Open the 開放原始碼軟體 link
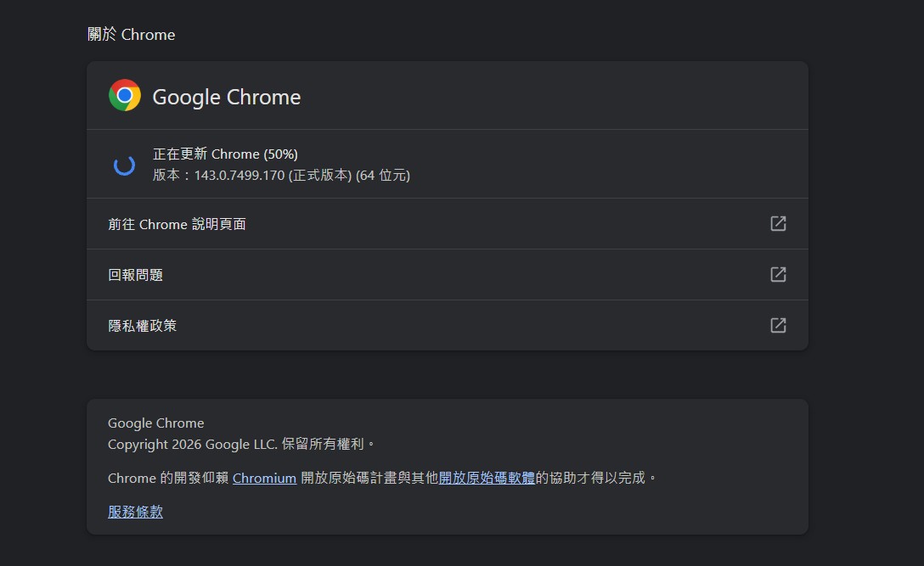 pyautogui.click(x=487, y=478)
